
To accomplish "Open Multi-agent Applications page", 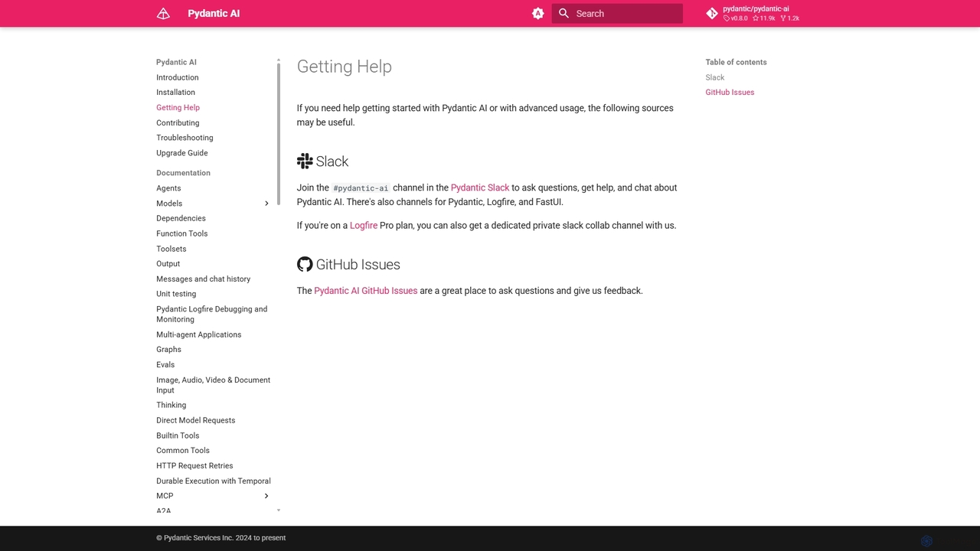I will click(x=199, y=334).
